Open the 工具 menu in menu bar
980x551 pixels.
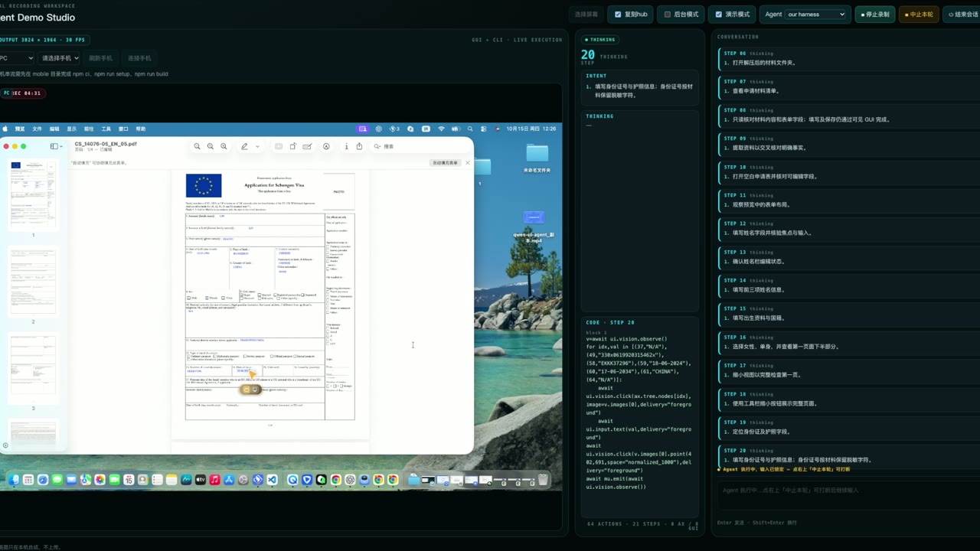tap(106, 129)
